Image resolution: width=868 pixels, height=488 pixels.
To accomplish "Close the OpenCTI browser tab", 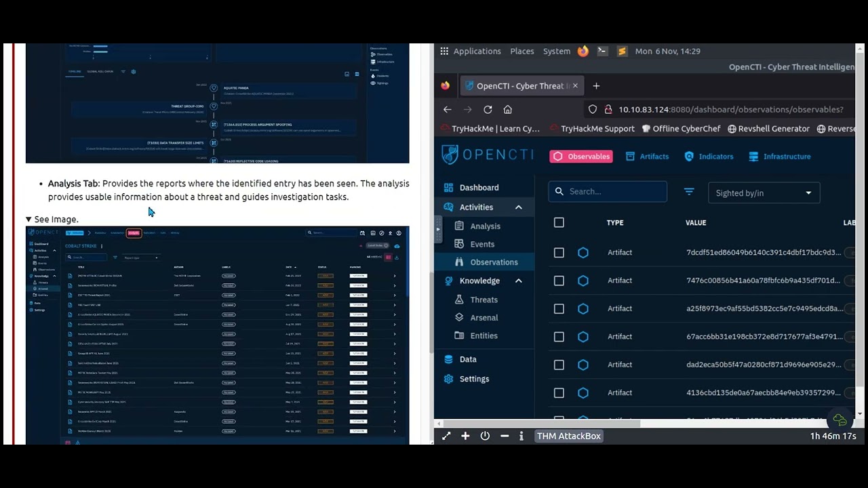I will click(x=575, y=86).
